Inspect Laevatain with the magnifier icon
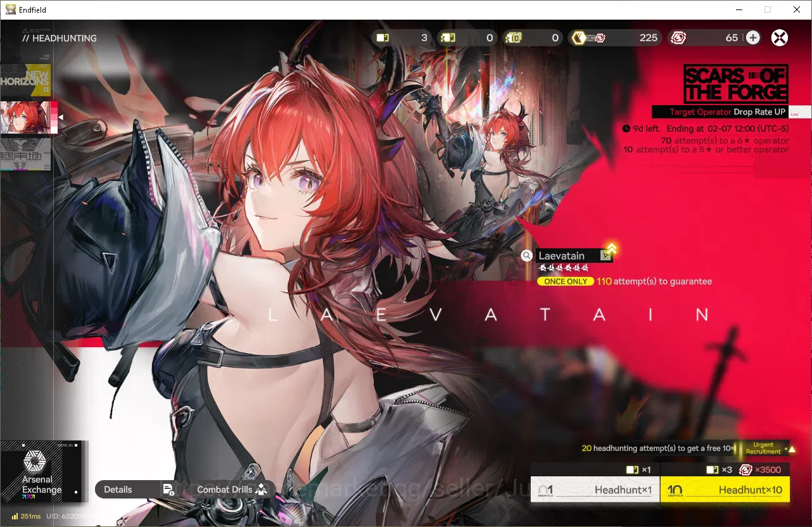This screenshot has height=527, width=812. pos(527,256)
